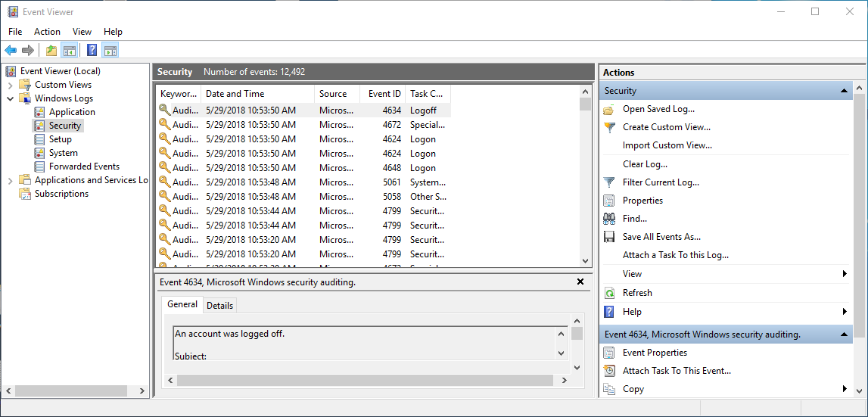This screenshot has width=868, height=417.
Task: Expand Applications and Services Logs node
Action: [x=10, y=180]
